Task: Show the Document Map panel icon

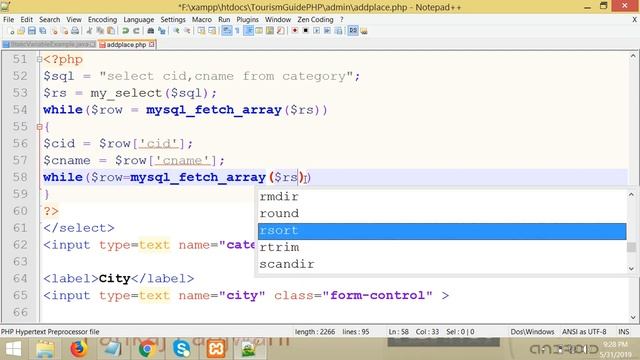Action: [270, 31]
